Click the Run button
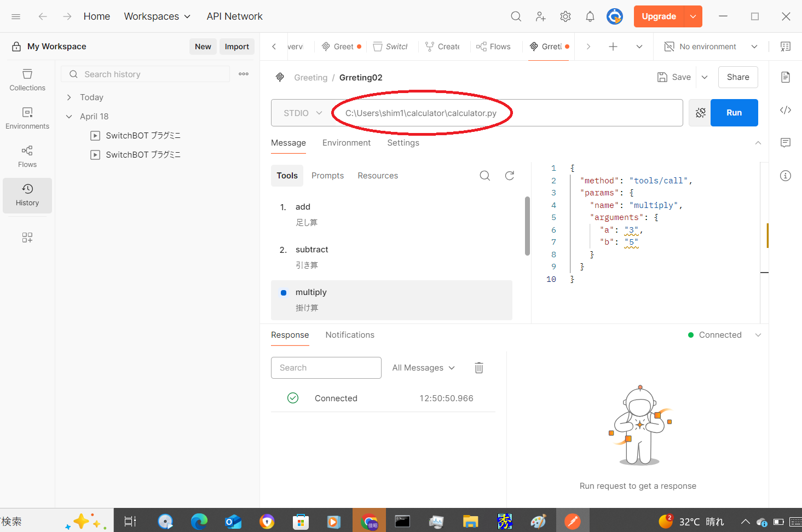This screenshot has height=532, width=802. [x=734, y=113]
